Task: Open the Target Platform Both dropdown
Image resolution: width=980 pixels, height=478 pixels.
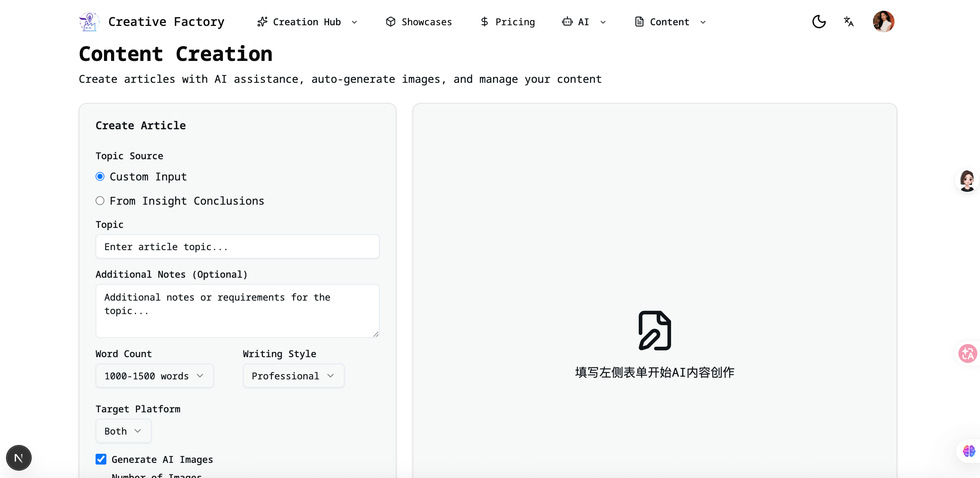Action: [123, 431]
